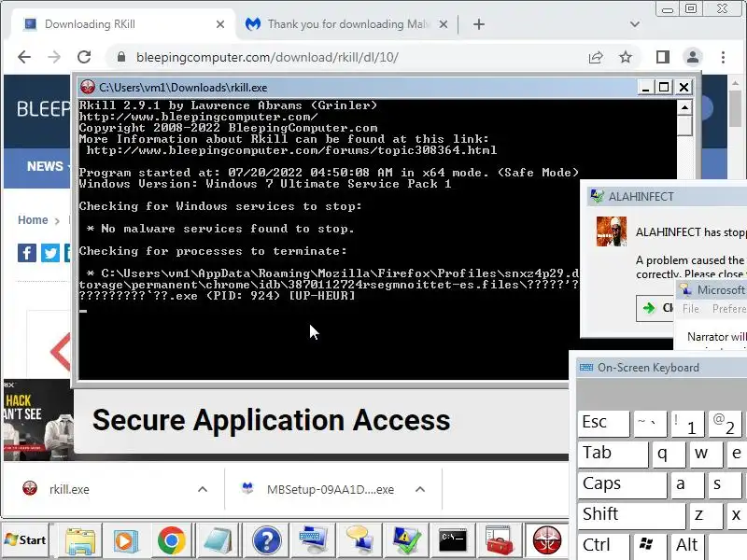Click the site security padlock icon

[121, 57]
